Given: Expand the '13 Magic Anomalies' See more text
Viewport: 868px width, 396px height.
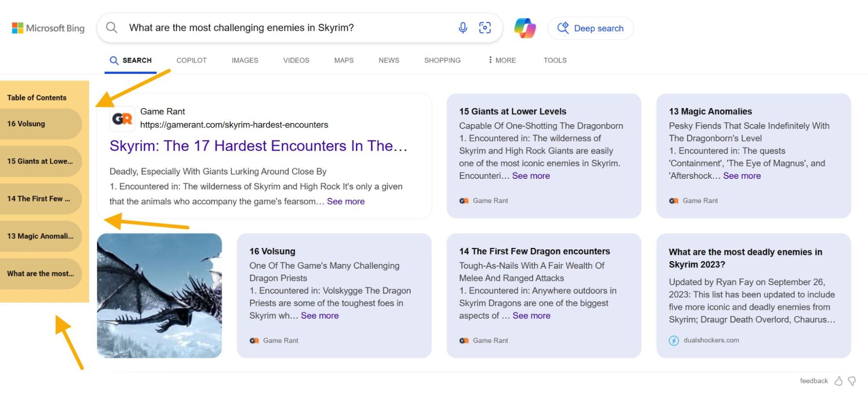Looking at the screenshot, I should click(742, 176).
